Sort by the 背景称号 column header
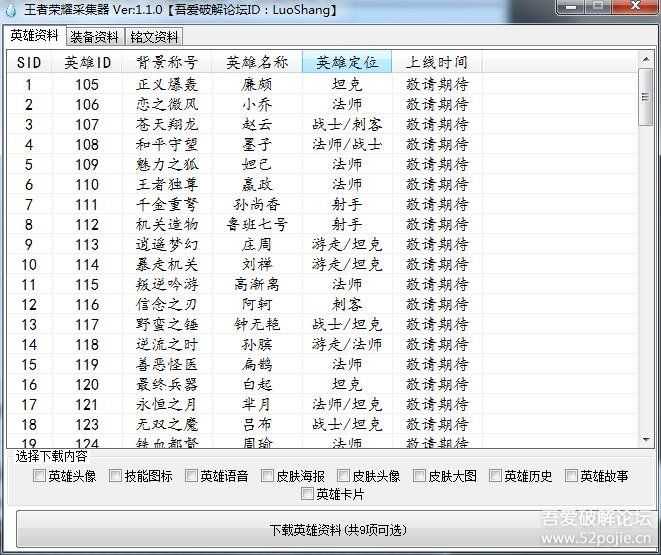The image size is (661, 555). pyautogui.click(x=167, y=63)
